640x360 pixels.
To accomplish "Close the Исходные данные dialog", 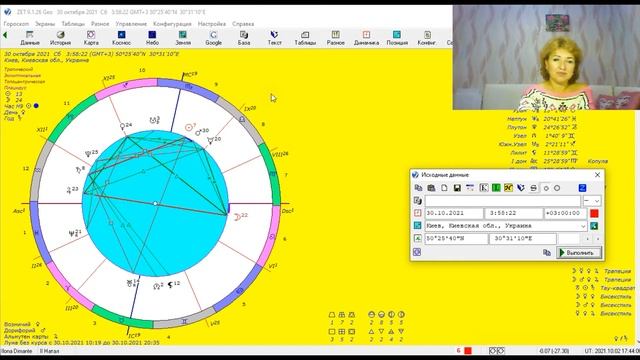I will click(x=598, y=175).
